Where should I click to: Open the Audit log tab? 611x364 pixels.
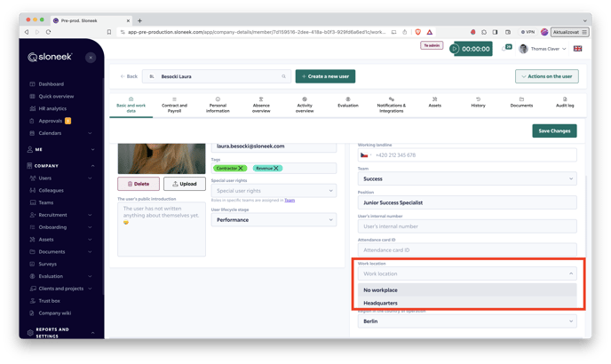click(x=565, y=102)
